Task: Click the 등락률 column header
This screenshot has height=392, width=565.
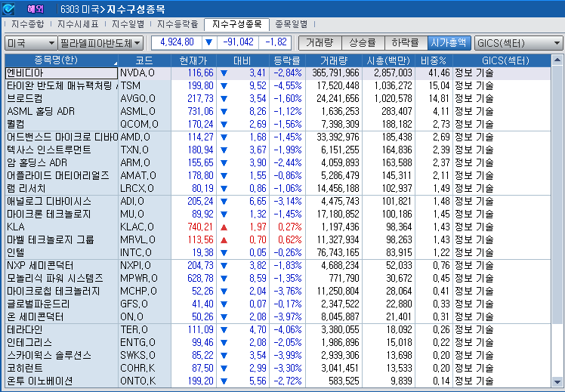Action: point(286,60)
